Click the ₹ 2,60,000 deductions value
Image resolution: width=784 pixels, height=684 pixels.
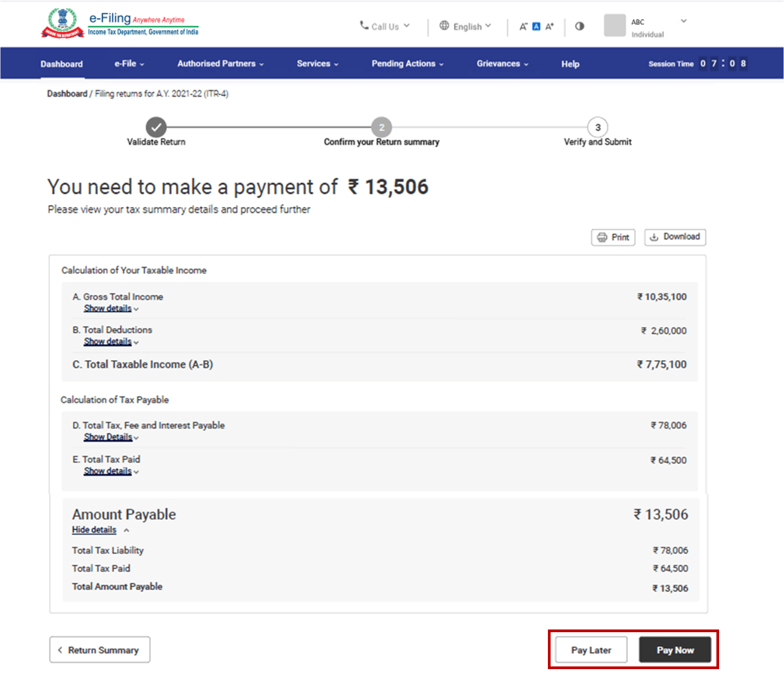tap(664, 331)
